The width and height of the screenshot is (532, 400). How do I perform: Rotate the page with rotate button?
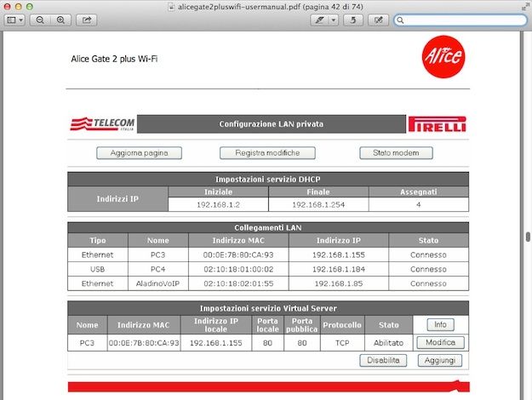(x=353, y=20)
